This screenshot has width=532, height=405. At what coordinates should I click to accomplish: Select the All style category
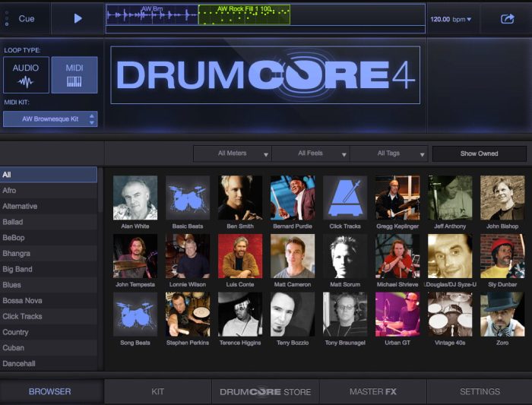coord(49,175)
